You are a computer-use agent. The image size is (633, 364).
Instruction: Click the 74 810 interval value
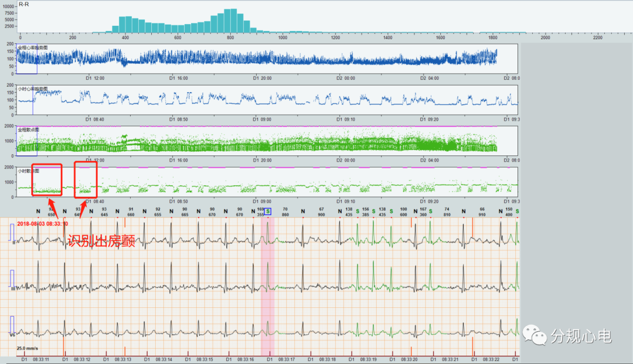[447, 212]
